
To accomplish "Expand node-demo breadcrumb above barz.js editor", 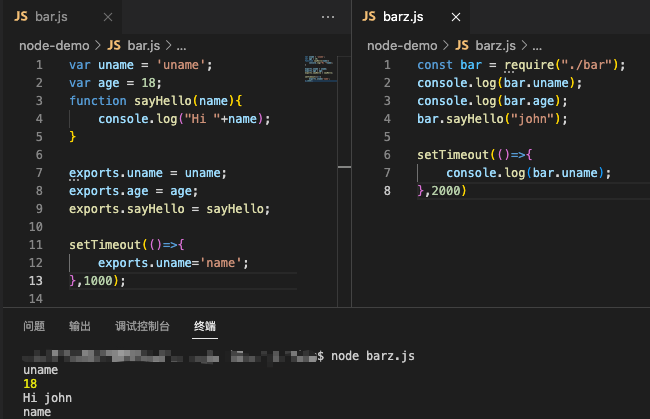I will point(402,45).
